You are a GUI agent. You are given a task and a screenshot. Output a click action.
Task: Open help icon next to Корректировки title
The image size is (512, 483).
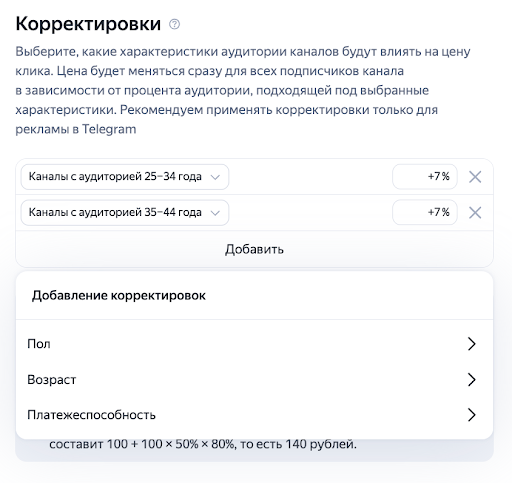coord(174,24)
